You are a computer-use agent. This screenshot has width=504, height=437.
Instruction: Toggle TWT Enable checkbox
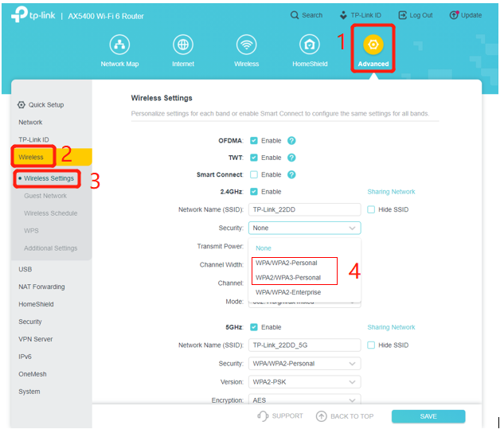pos(254,158)
